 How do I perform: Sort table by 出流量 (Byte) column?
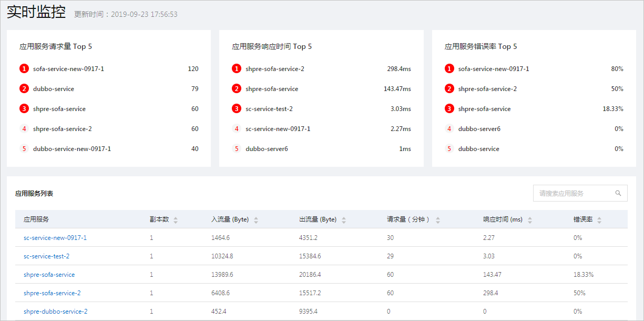[343, 220]
